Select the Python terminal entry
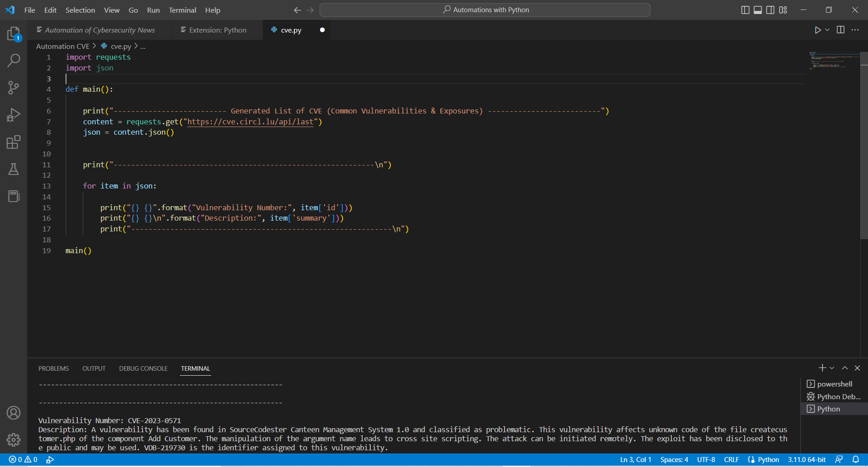 [834, 409]
